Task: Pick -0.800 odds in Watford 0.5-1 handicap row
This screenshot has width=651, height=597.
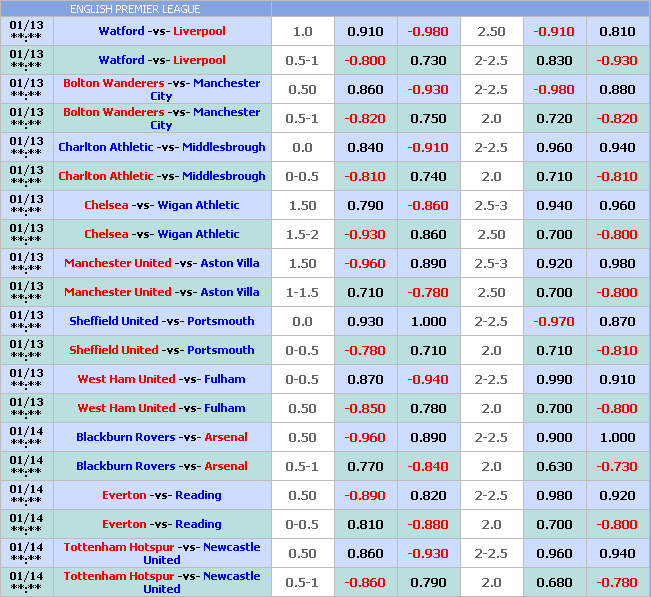Action: pos(365,61)
